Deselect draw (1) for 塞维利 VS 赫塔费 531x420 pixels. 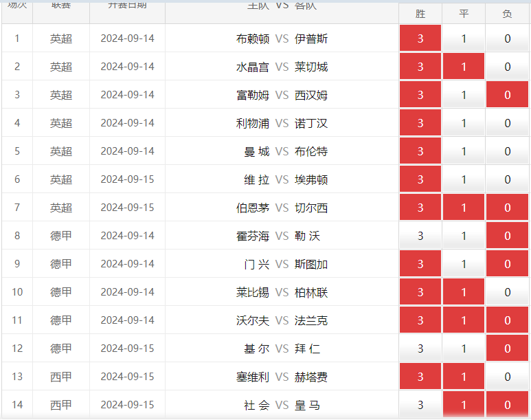click(x=464, y=375)
